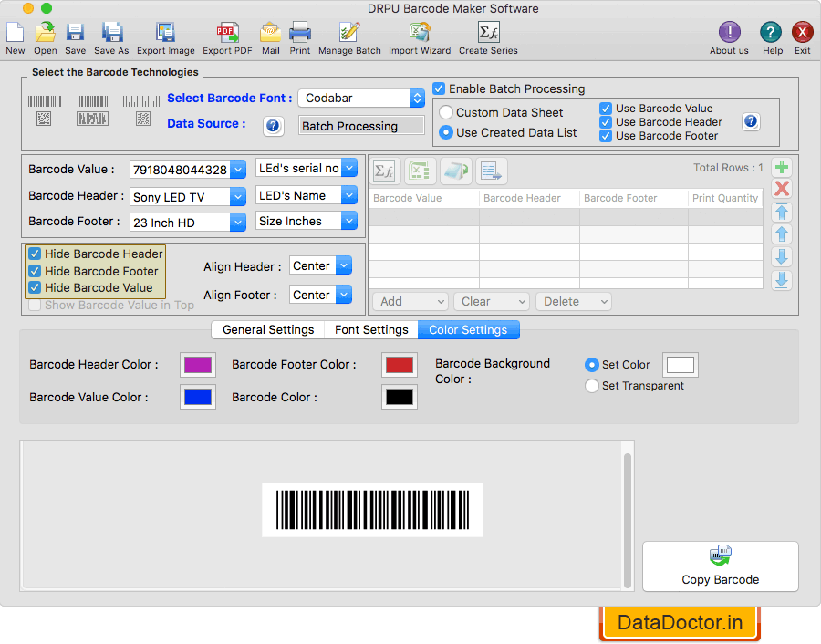Click the Batch Processing data source field

[361, 126]
